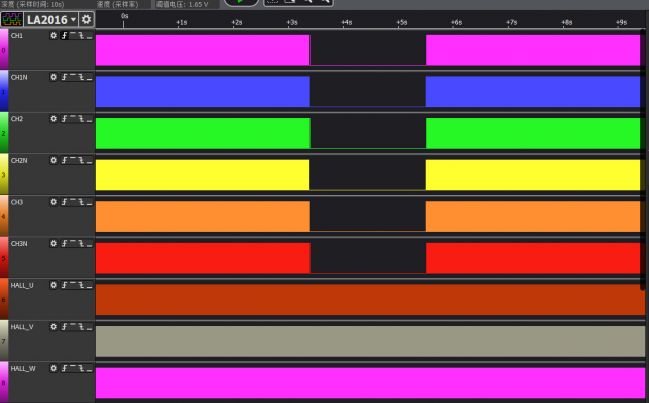649x403 pixels.
Task: Set falling-edge trigger on CH3
Action: [81, 202]
